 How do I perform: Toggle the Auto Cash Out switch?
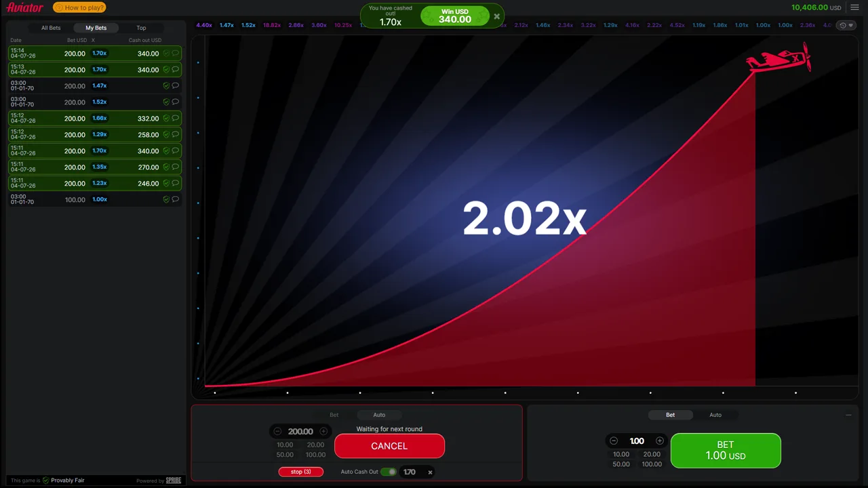coord(389,472)
